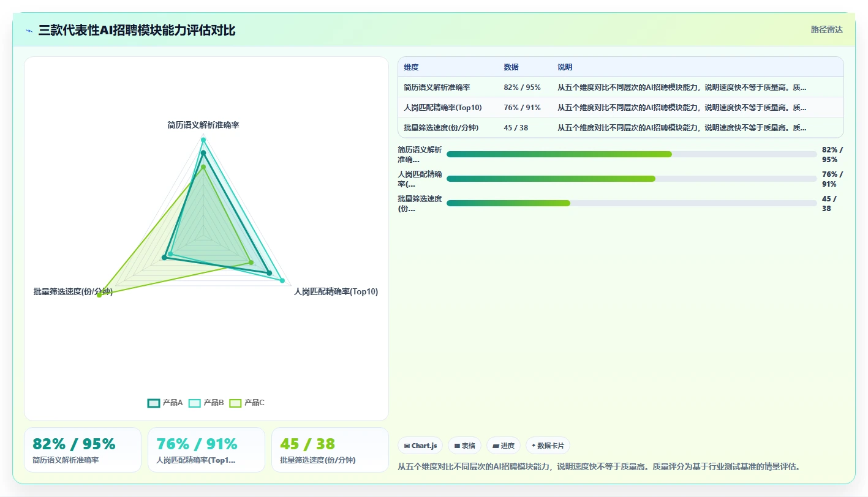Click the 数据 column header
Screen dimensions: 868x497
[x=511, y=67]
